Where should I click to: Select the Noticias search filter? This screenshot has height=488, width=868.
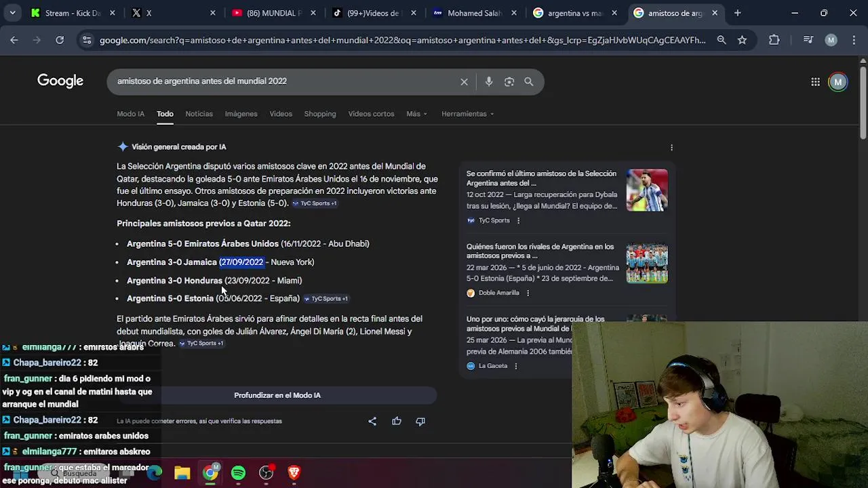pyautogui.click(x=199, y=114)
